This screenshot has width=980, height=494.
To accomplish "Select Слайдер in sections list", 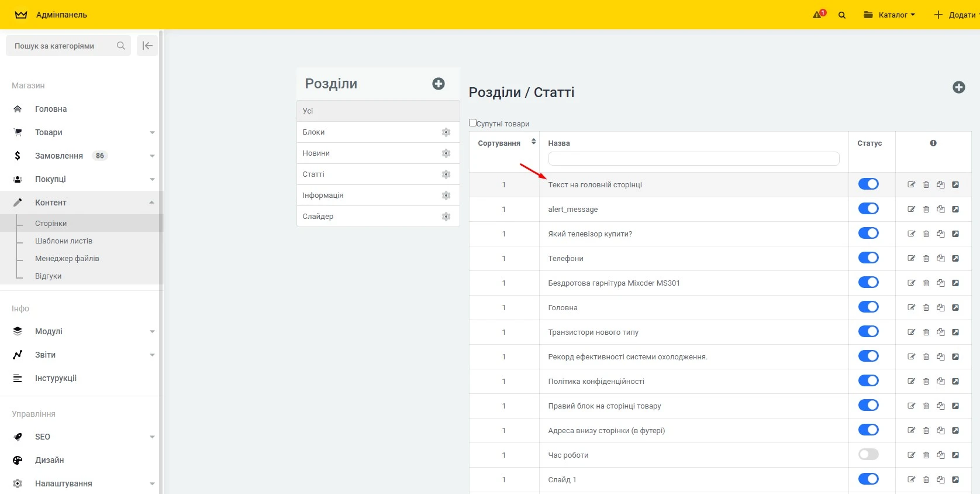I will coord(318,217).
